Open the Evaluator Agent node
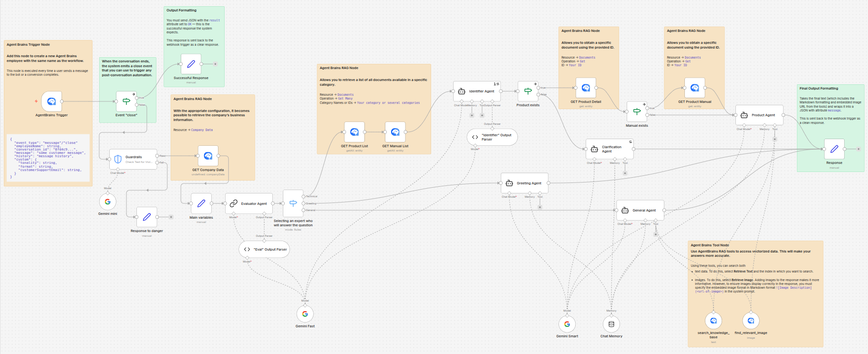Screen dimensions: 868x354 [x=249, y=203]
